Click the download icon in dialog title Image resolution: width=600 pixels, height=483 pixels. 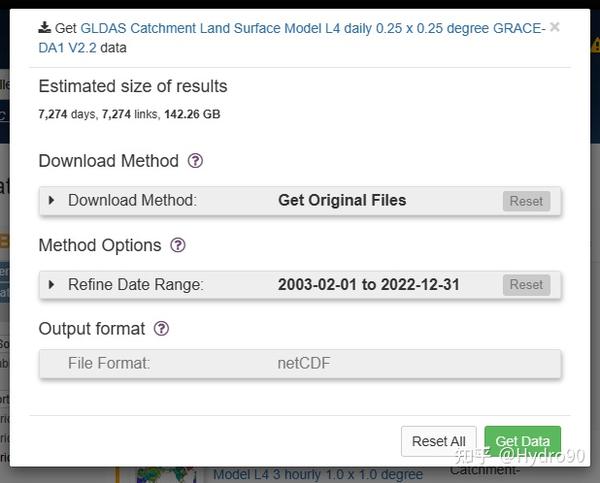[44, 29]
